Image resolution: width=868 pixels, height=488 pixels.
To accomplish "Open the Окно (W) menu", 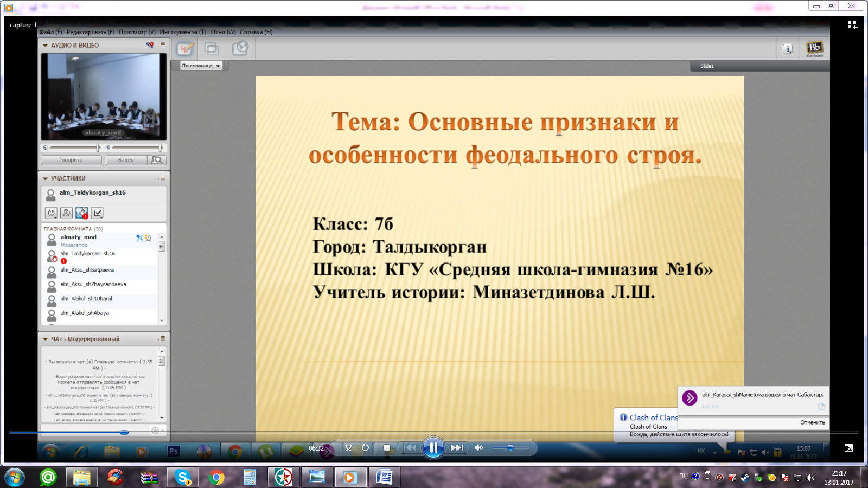I will [x=224, y=32].
